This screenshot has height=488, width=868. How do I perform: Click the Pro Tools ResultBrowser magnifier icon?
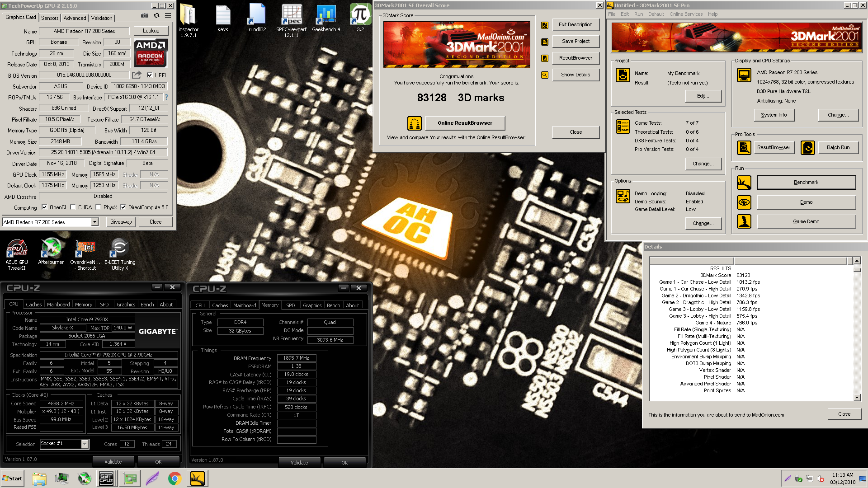pyautogui.click(x=744, y=147)
